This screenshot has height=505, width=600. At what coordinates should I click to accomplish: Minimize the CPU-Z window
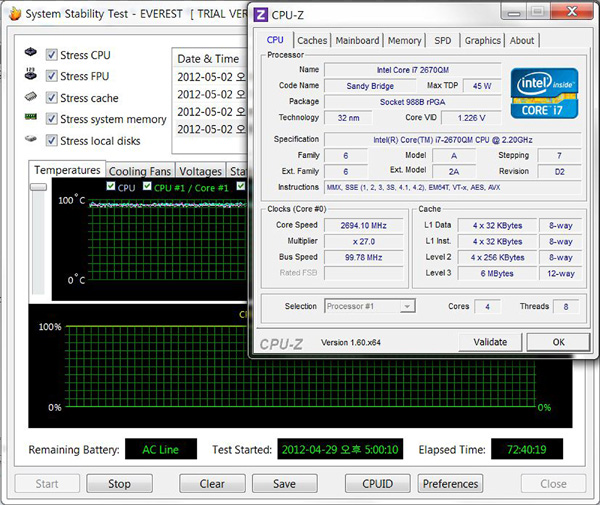tap(514, 11)
